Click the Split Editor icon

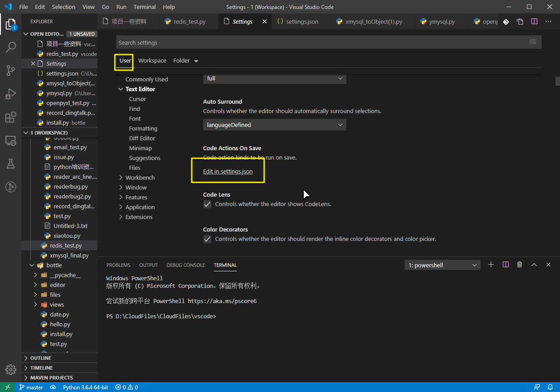pos(534,21)
